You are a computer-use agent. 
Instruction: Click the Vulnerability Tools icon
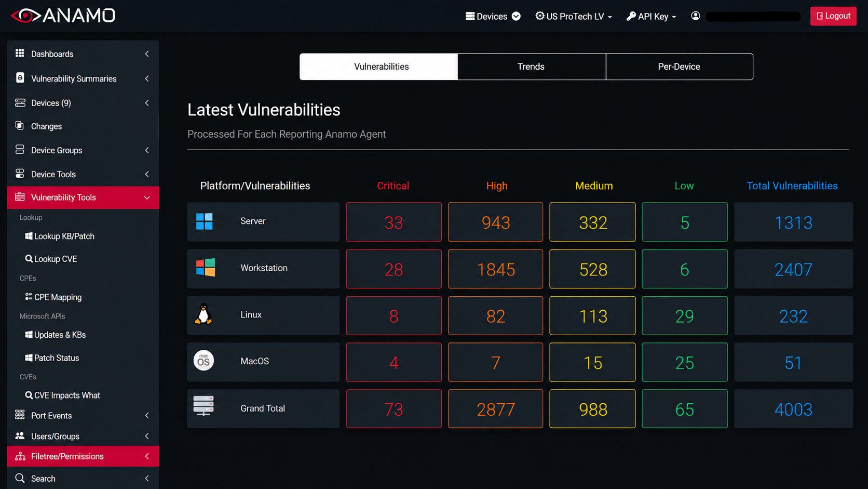[20, 197]
